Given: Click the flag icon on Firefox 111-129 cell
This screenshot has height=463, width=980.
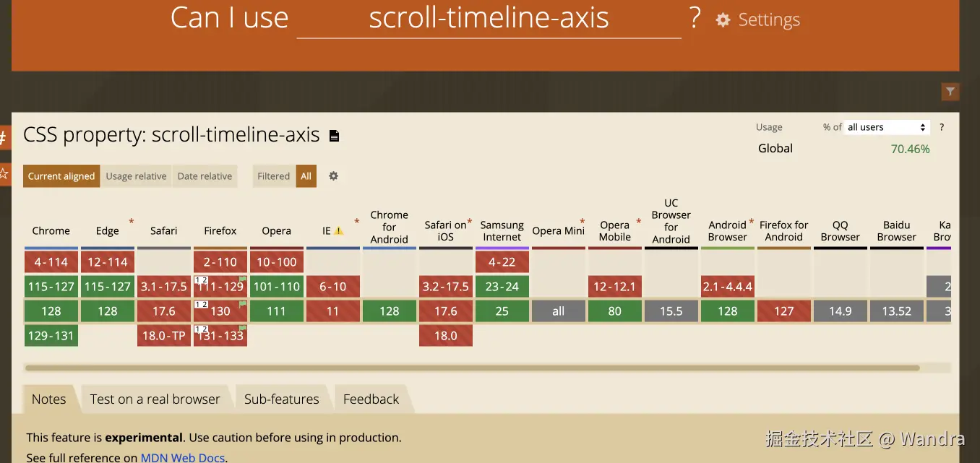Looking at the screenshot, I should [x=244, y=280].
